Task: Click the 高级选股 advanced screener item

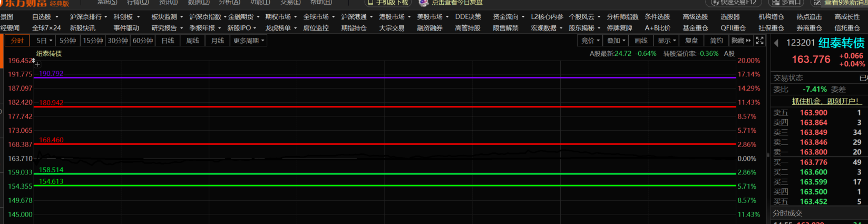Action: [695, 17]
